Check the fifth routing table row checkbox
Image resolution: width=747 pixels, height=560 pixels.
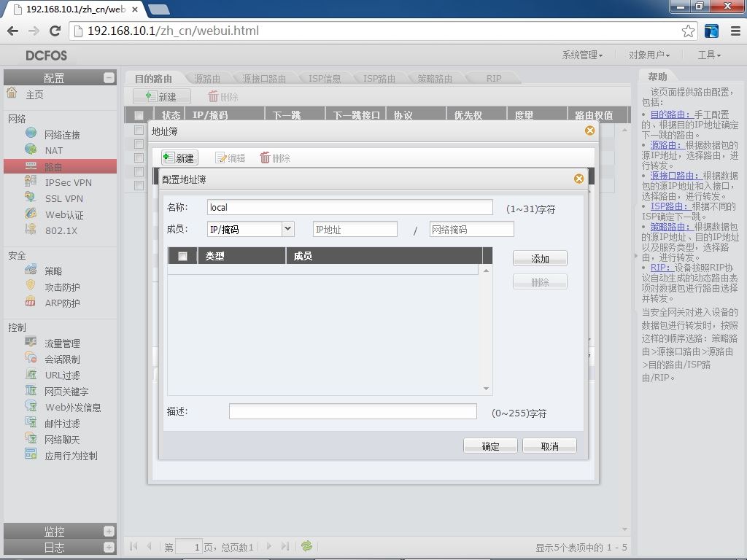click(139, 185)
